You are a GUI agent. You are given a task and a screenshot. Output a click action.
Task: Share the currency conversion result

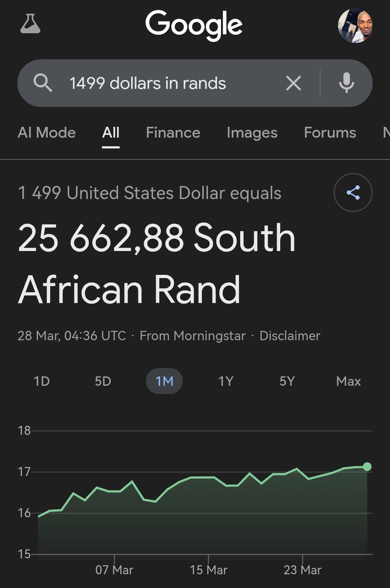pyautogui.click(x=353, y=193)
